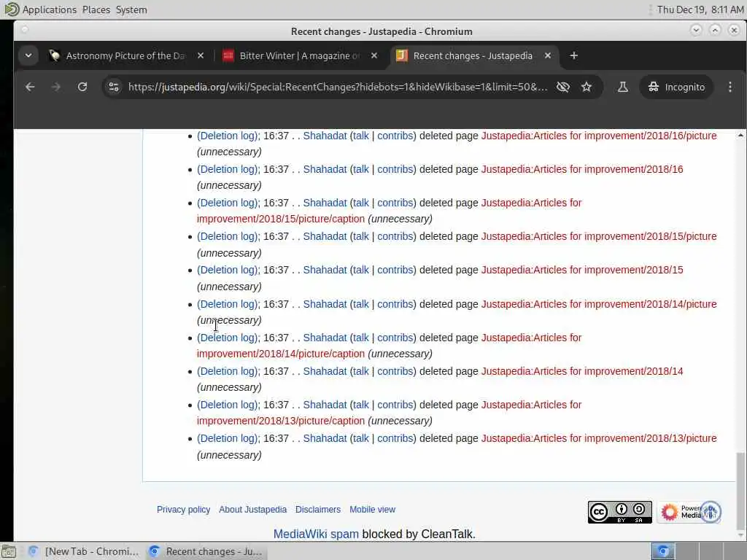
Task: Click the address bar URL field
Action: pos(337,87)
